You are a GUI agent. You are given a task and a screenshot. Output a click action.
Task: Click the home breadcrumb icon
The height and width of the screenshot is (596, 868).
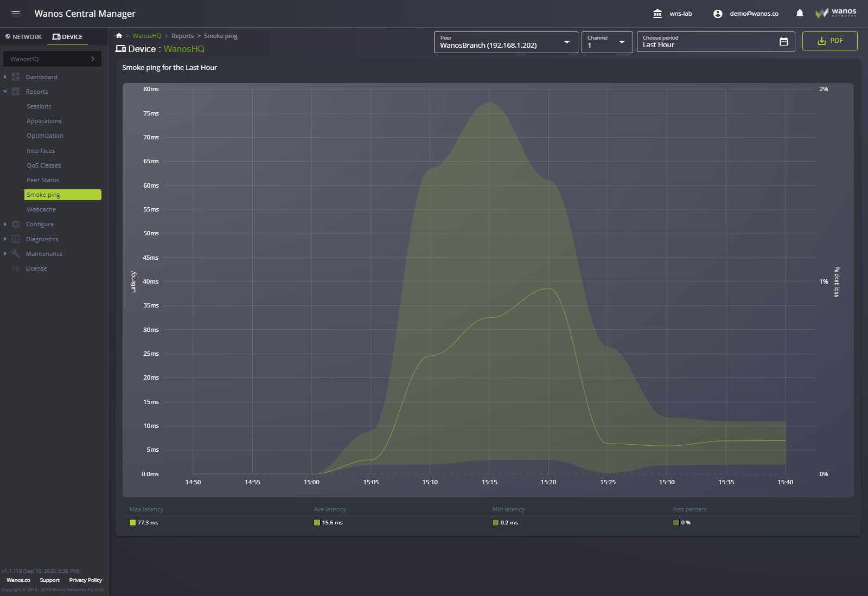point(119,36)
